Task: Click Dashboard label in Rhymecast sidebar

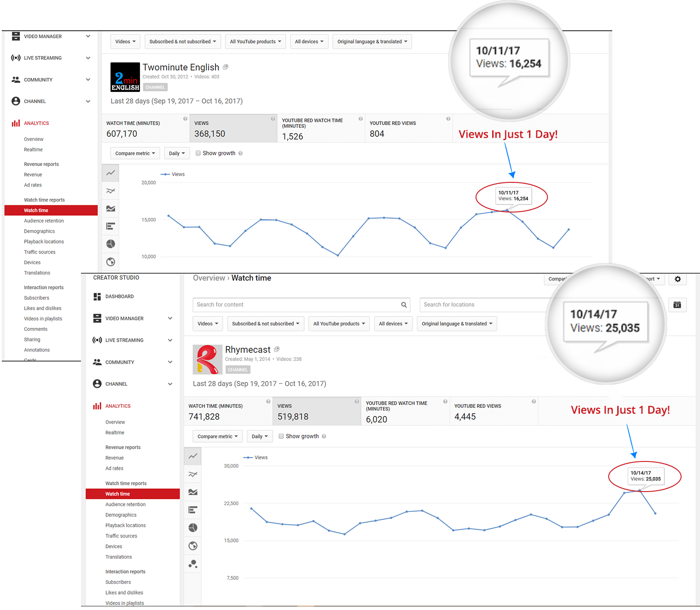Action: [120, 297]
